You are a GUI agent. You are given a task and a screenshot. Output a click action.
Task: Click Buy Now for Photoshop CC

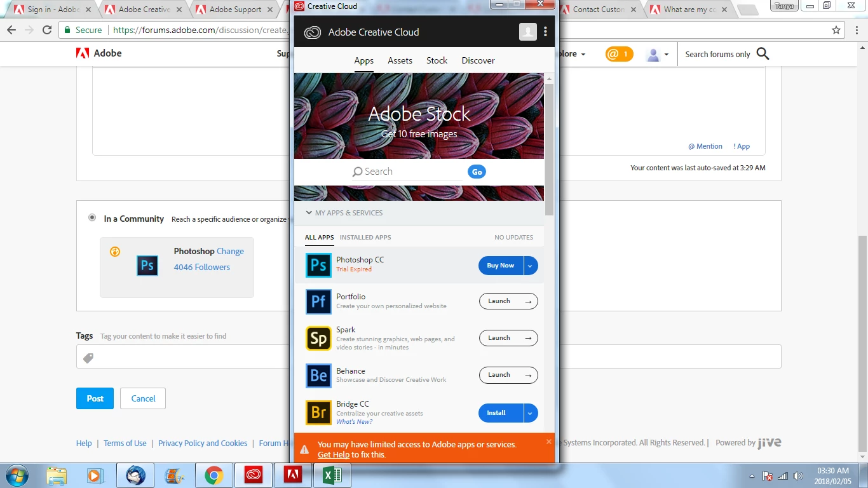[x=501, y=266]
